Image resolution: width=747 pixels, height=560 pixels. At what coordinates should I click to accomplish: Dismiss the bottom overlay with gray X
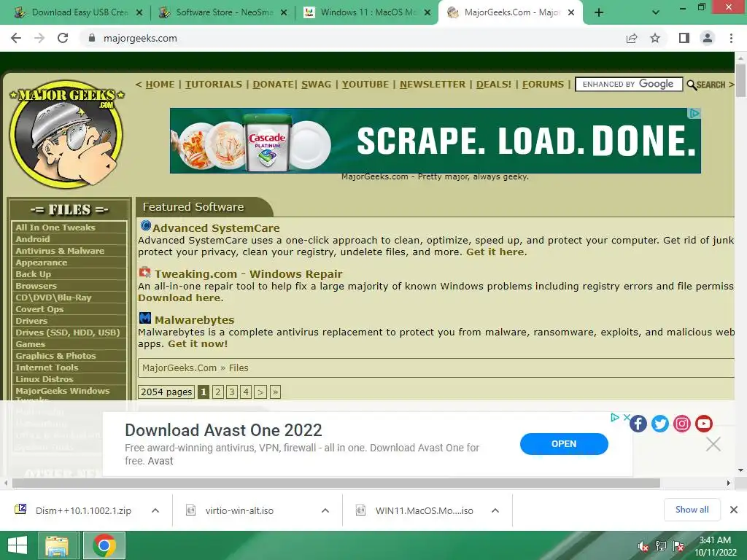click(x=713, y=444)
